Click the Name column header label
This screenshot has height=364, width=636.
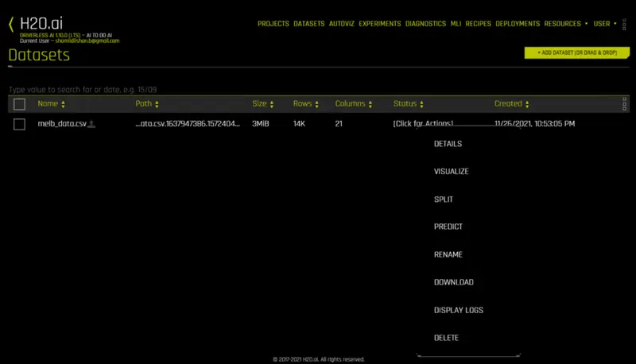(x=48, y=104)
